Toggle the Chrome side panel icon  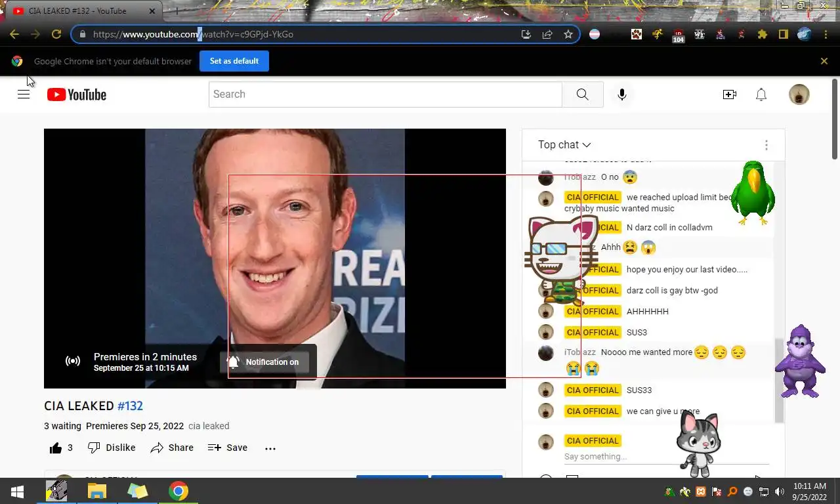[784, 34]
